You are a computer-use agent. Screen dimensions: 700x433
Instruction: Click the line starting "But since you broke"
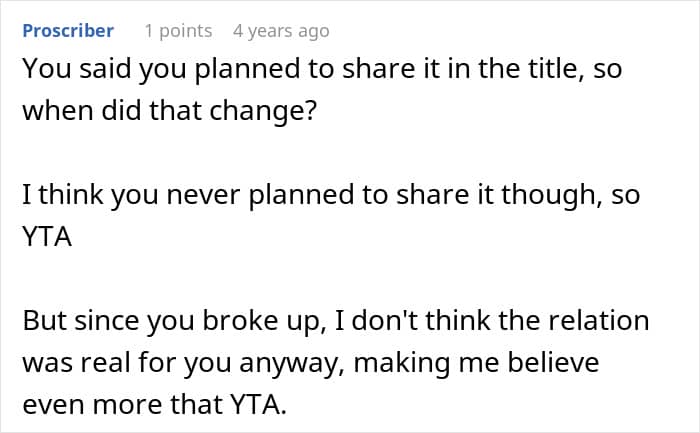336,321
